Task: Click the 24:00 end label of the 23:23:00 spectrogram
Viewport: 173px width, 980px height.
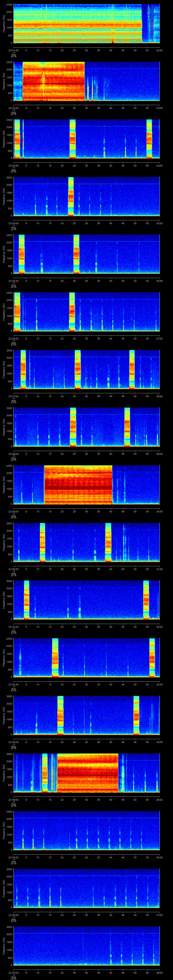Action: click(159, 166)
